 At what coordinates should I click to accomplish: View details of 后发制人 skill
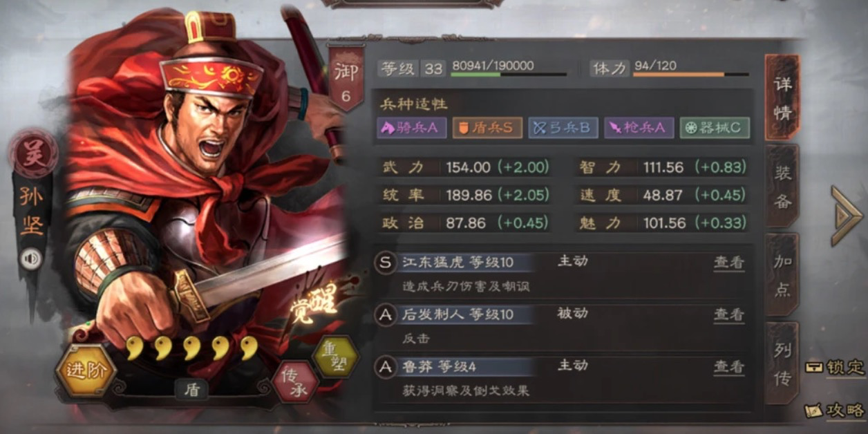click(x=729, y=314)
